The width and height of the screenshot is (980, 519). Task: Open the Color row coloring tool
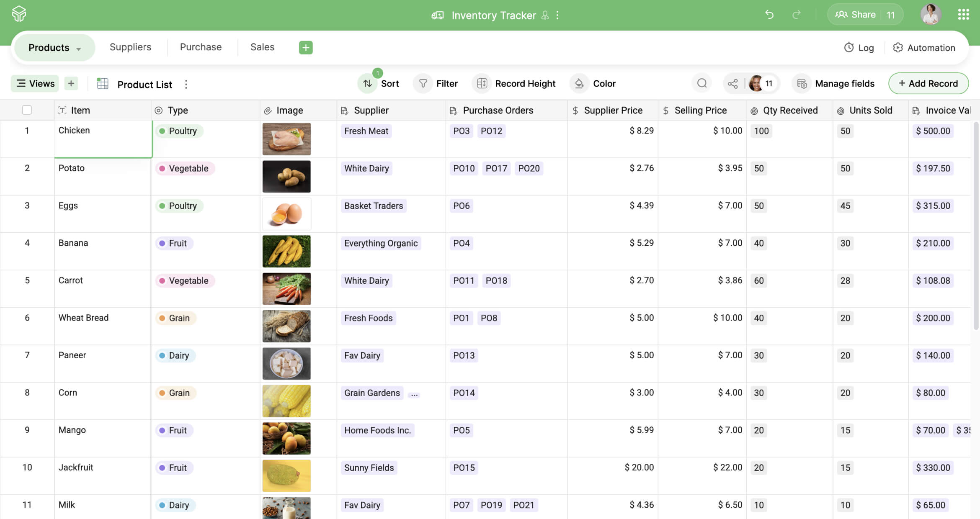coord(593,83)
